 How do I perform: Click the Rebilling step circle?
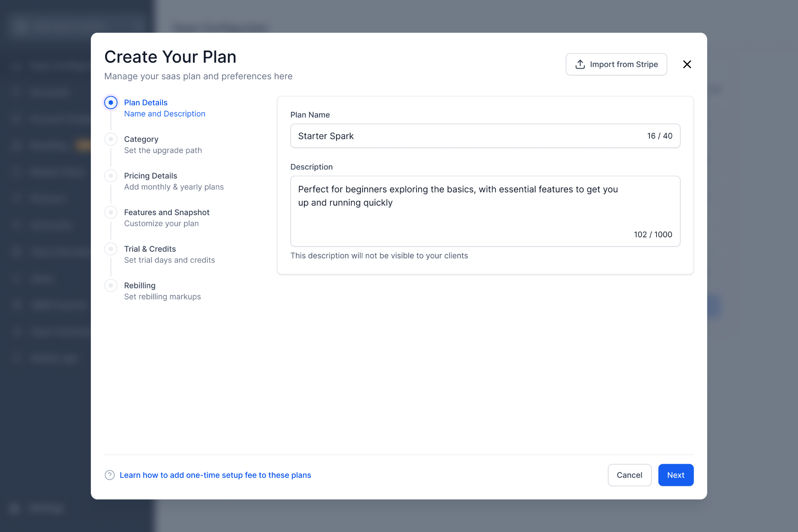tap(111, 286)
